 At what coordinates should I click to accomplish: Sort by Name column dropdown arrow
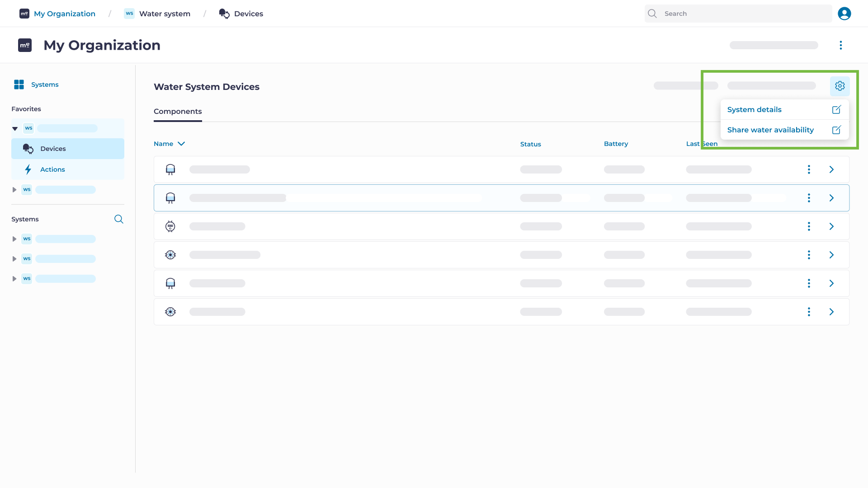coord(181,144)
